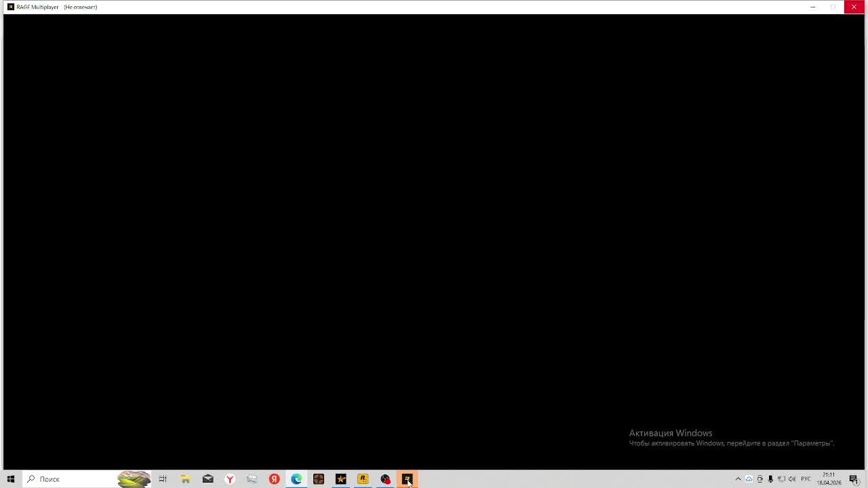Launch Yandex from the red Я icon
868x488 pixels.
tap(274, 479)
